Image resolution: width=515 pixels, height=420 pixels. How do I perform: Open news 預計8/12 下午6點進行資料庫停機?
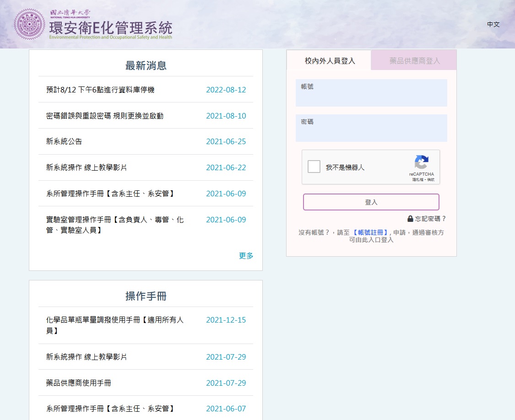(x=100, y=90)
